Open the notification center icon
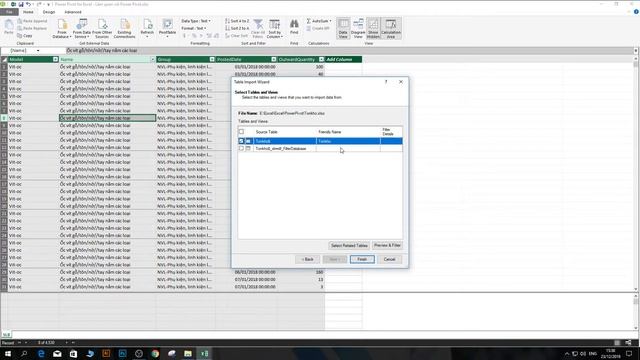 point(629,353)
